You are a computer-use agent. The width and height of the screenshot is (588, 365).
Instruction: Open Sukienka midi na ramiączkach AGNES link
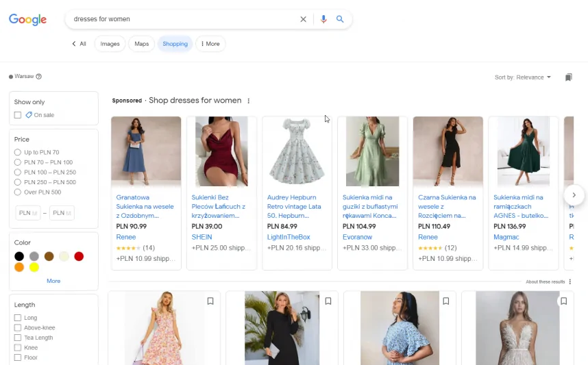(x=521, y=207)
